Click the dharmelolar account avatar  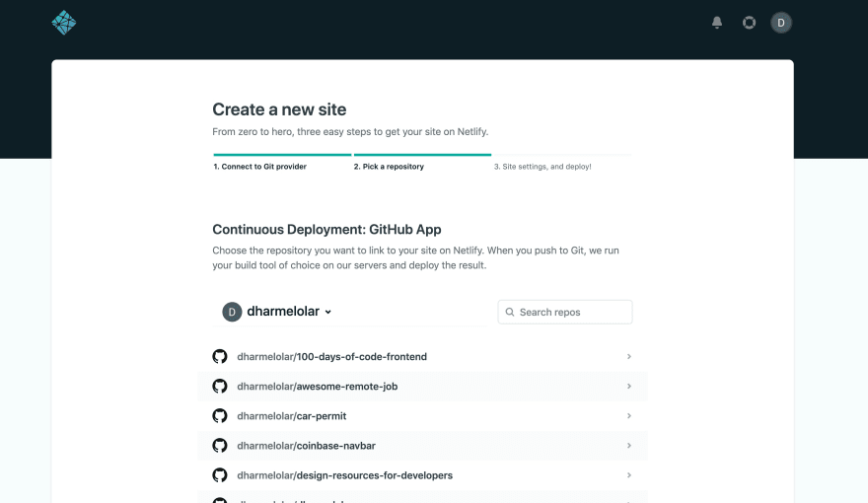[x=232, y=312]
